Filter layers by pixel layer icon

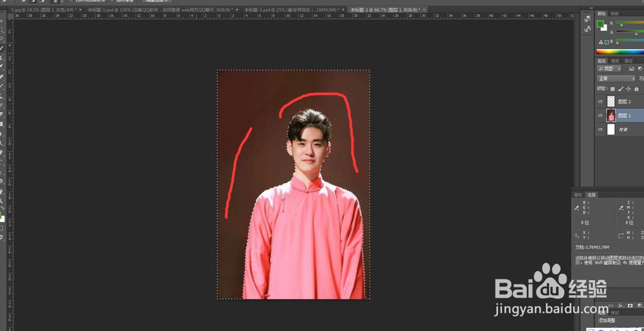tap(631, 69)
